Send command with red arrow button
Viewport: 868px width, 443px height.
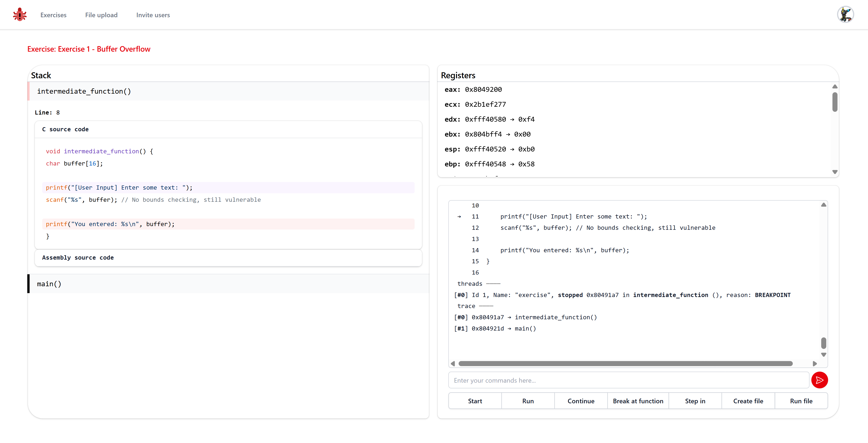coord(819,380)
